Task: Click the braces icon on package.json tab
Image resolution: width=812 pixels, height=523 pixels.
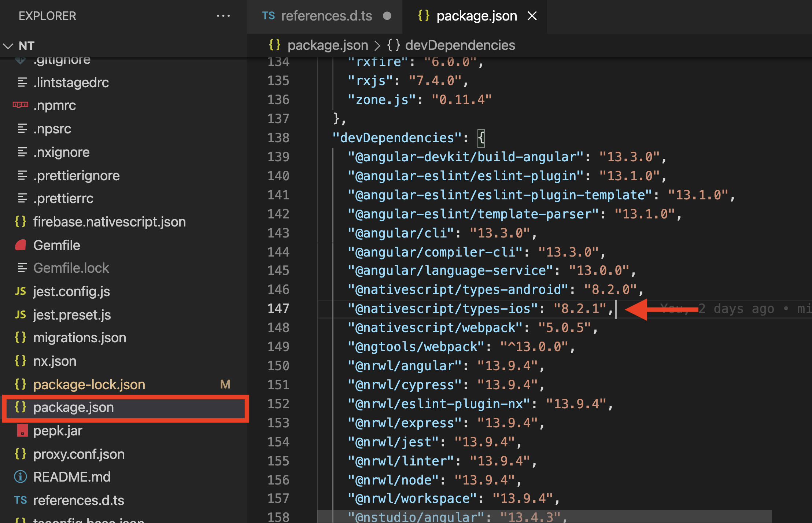Action: pos(424,15)
